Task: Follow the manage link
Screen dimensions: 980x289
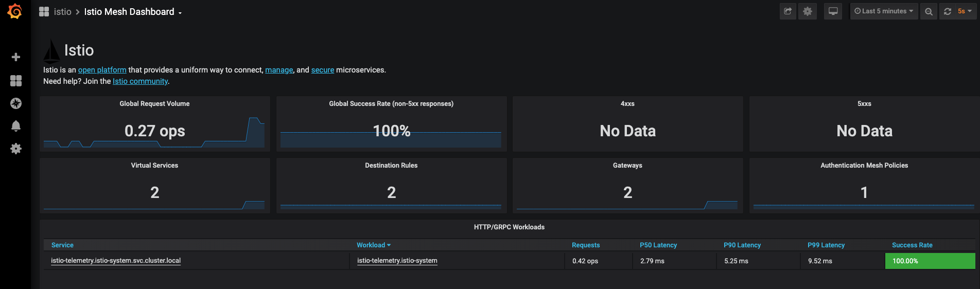Action: tap(279, 70)
